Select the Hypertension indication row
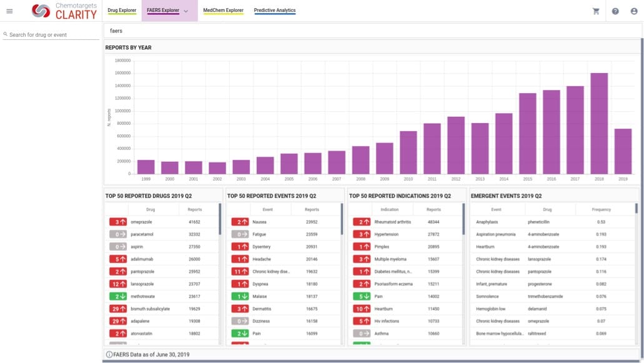Viewport: 644px width, 363px height. [x=405, y=234]
